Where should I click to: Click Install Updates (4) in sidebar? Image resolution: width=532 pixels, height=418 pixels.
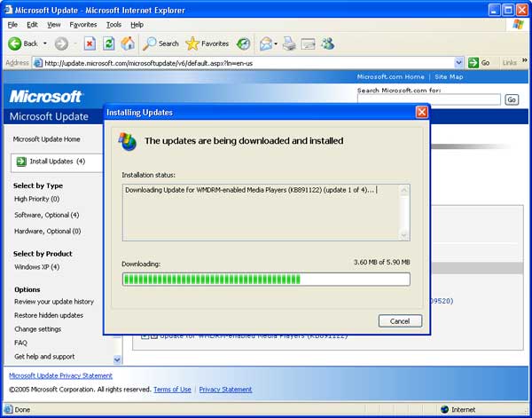coord(58,162)
